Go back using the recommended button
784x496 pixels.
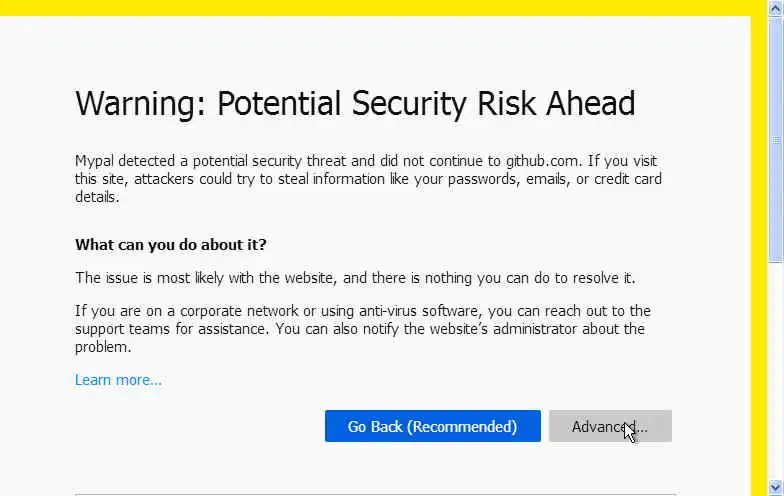pos(432,426)
